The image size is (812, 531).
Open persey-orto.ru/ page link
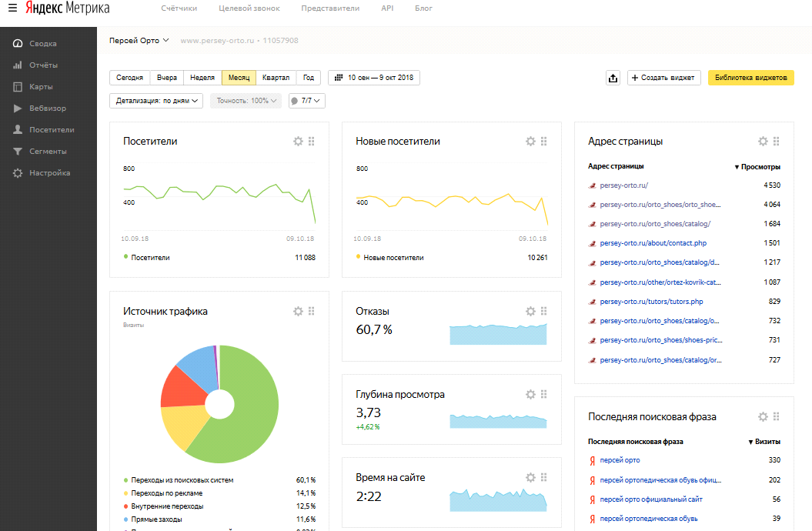[x=623, y=185]
